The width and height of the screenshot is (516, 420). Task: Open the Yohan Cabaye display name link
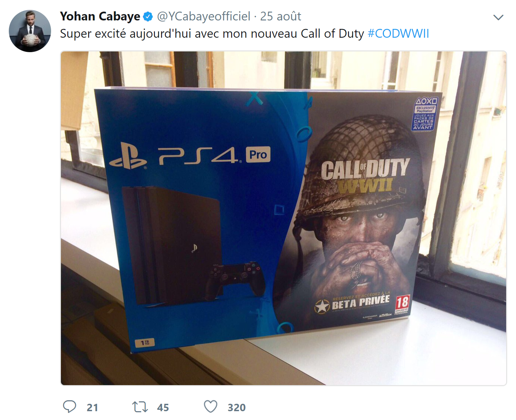point(100,16)
